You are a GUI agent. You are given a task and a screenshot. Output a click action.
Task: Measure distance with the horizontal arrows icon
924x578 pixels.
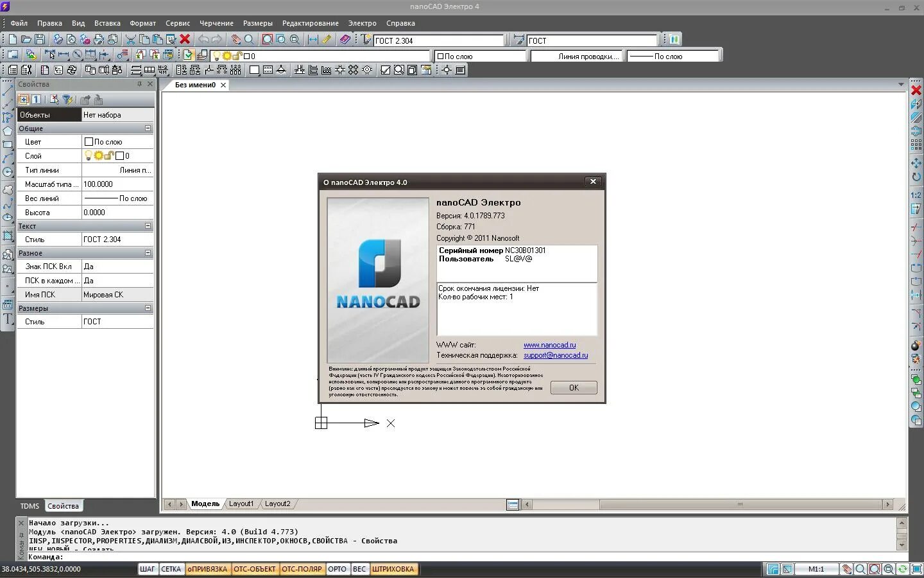[312, 40]
